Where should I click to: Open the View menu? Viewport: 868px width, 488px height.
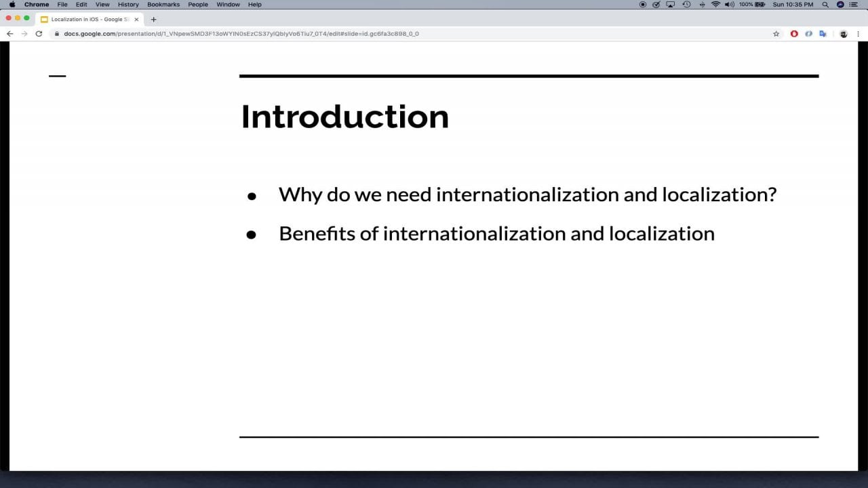[102, 5]
